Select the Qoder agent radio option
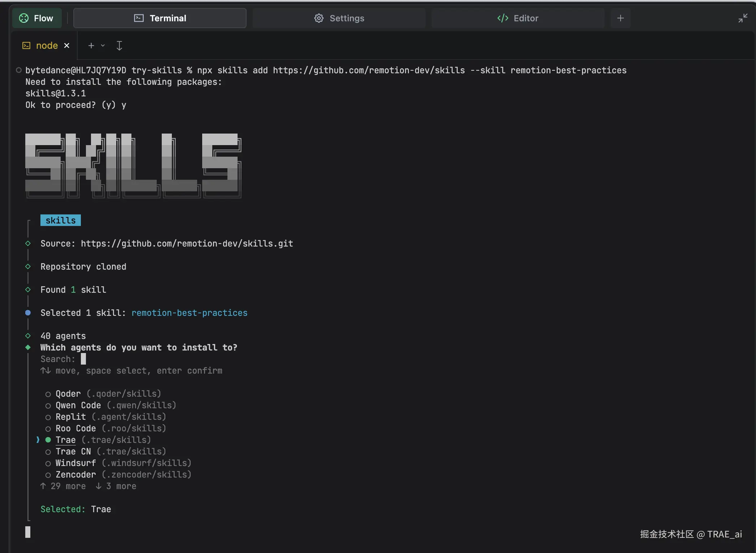 click(48, 394)
